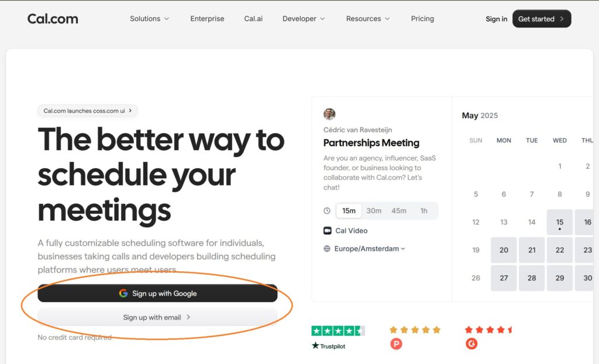Open the Europe/Amsterdam timezone selector

[x=369, y=249]
